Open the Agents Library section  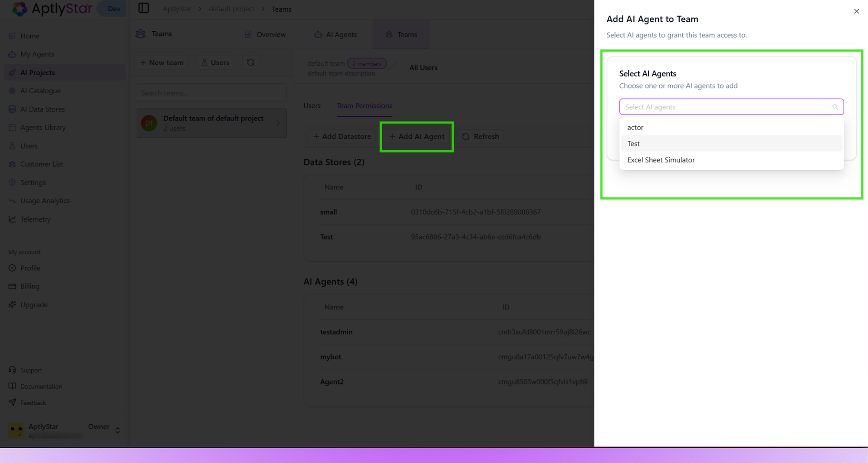click(42, 127)
